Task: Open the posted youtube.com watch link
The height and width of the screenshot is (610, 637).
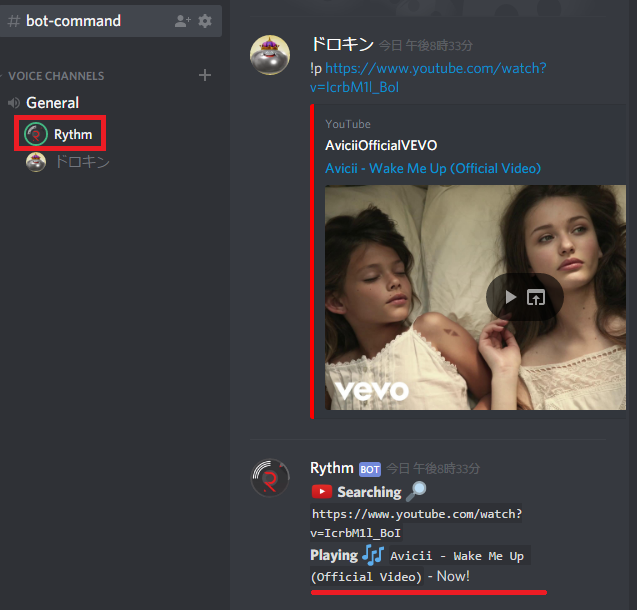Action: (428, 78)
